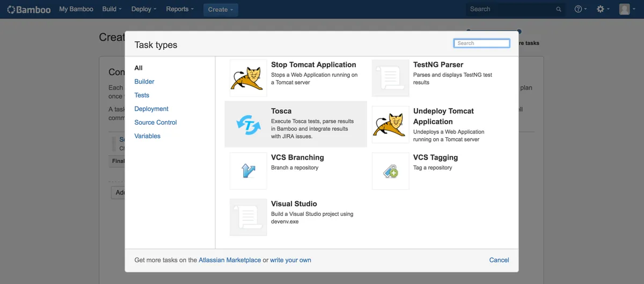Pick the VCS Tagging title
The height and width of the screenshot is (284, 644).
pyautogui.click(x=436, y=158)
